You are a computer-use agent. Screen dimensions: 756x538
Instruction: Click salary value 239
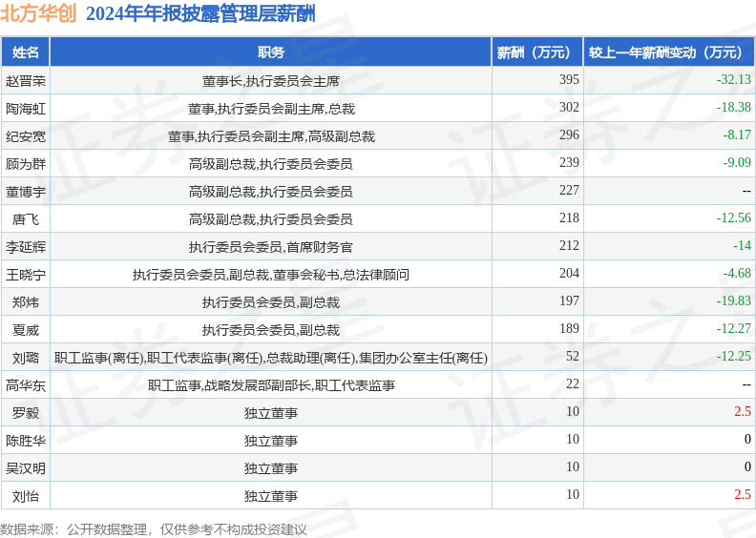[x=569, y=162]
